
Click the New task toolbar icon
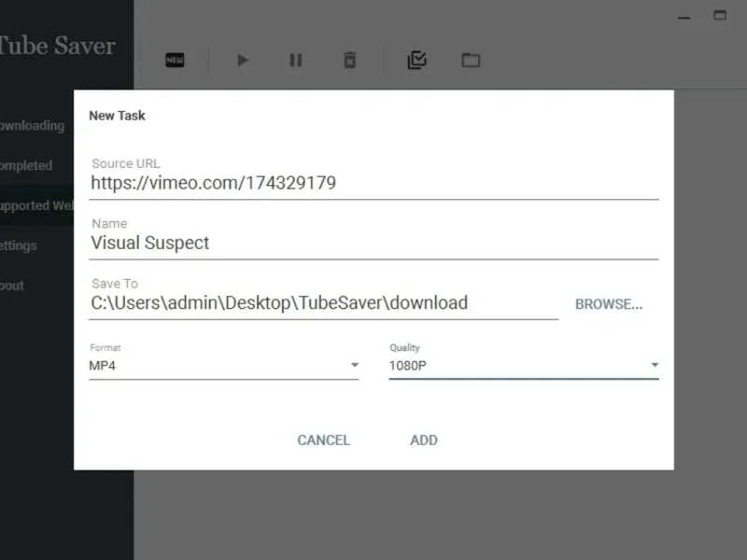point(175,61)
